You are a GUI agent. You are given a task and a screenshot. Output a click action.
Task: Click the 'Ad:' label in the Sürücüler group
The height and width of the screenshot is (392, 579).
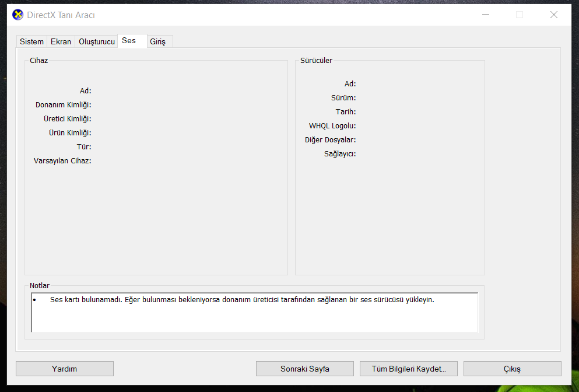tap(350, 84)
